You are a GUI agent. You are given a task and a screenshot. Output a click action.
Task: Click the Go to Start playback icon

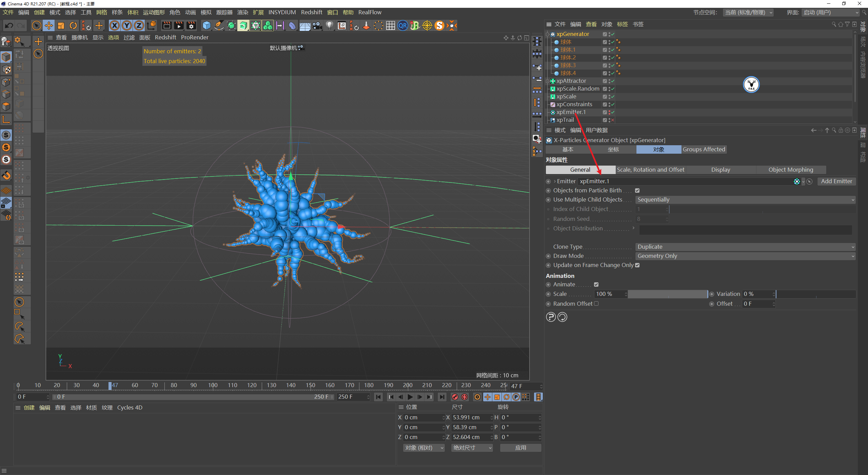[378, 397]
